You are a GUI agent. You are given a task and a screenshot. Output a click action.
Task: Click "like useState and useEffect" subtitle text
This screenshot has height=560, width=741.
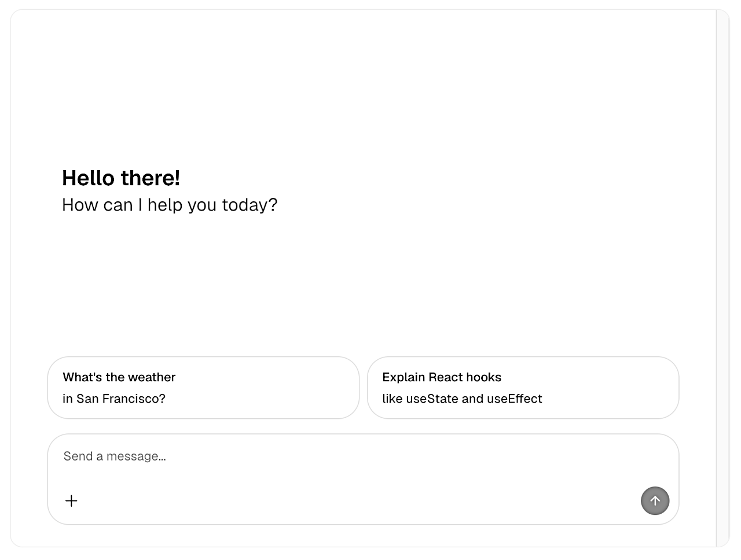click(462, 399)
